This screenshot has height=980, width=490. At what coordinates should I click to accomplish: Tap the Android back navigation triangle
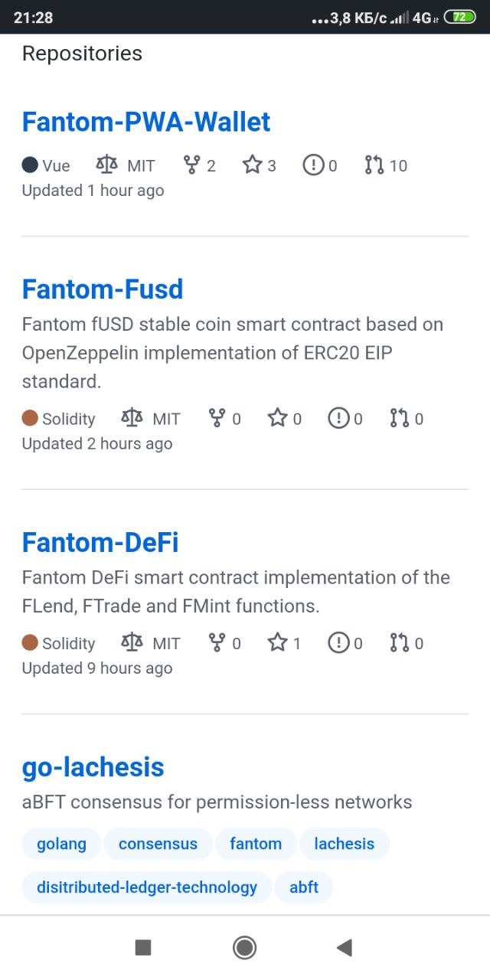[345, 948]
